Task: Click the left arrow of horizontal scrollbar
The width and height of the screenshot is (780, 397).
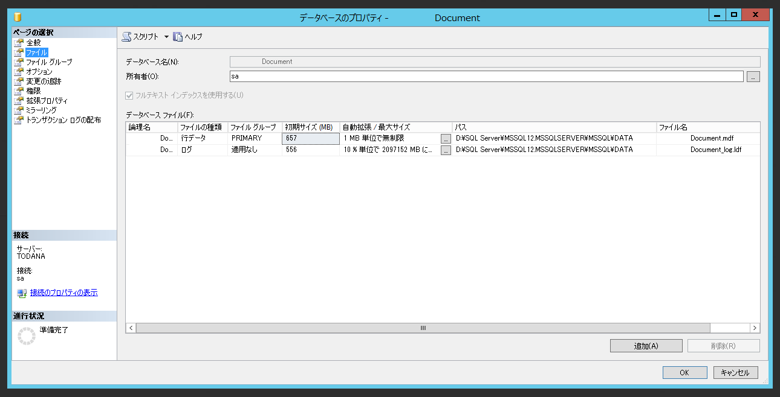Action: (x=131, y=328)
